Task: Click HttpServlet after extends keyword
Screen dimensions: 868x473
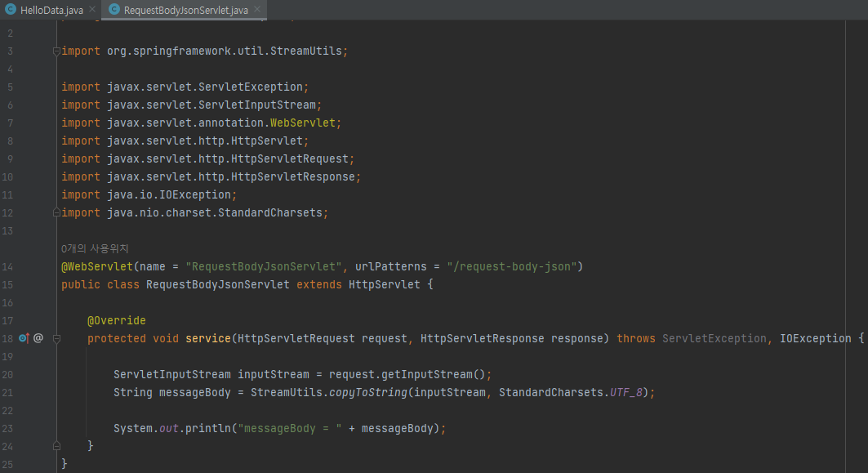Action: (x=384, y=284)
